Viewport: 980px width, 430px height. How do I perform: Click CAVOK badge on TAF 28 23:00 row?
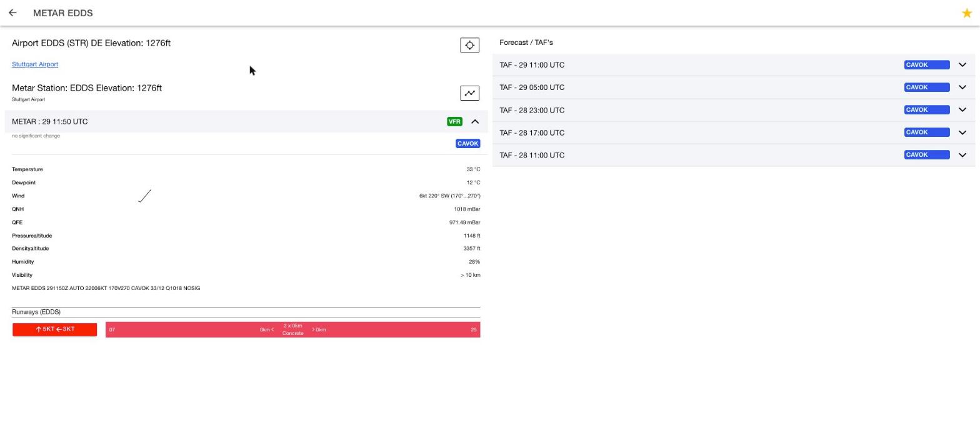tap(927, 110)
